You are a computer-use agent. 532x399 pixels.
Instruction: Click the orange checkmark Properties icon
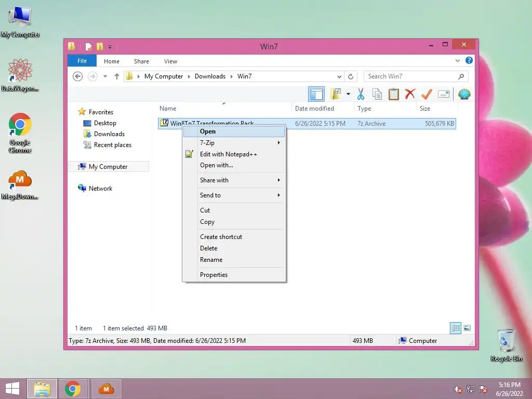tap(427, 94)
